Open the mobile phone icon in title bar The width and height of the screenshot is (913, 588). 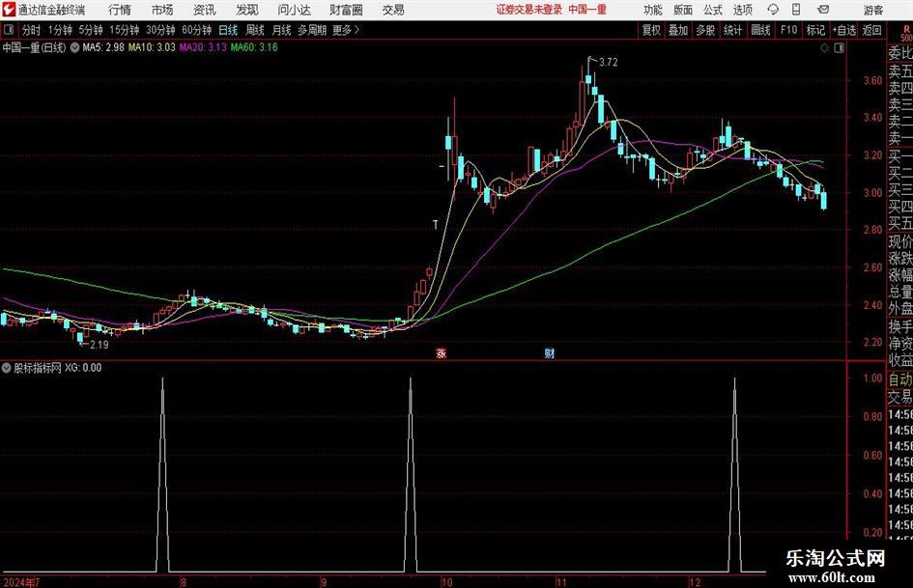point(796,10)
